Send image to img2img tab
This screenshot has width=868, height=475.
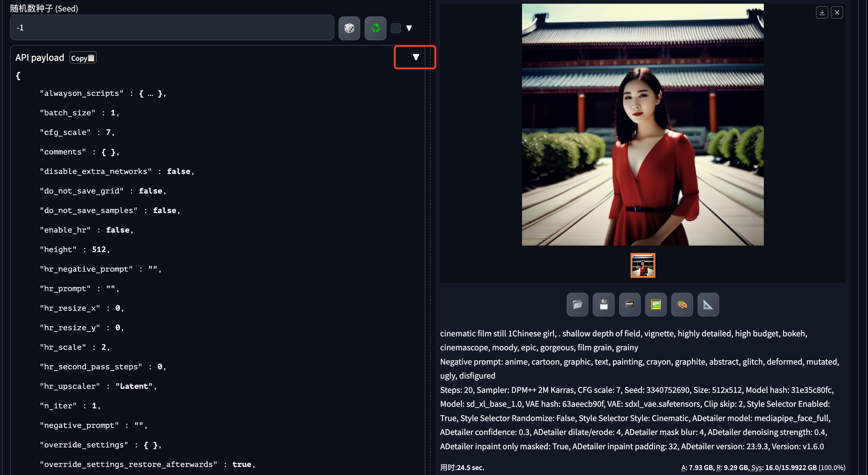656,304
